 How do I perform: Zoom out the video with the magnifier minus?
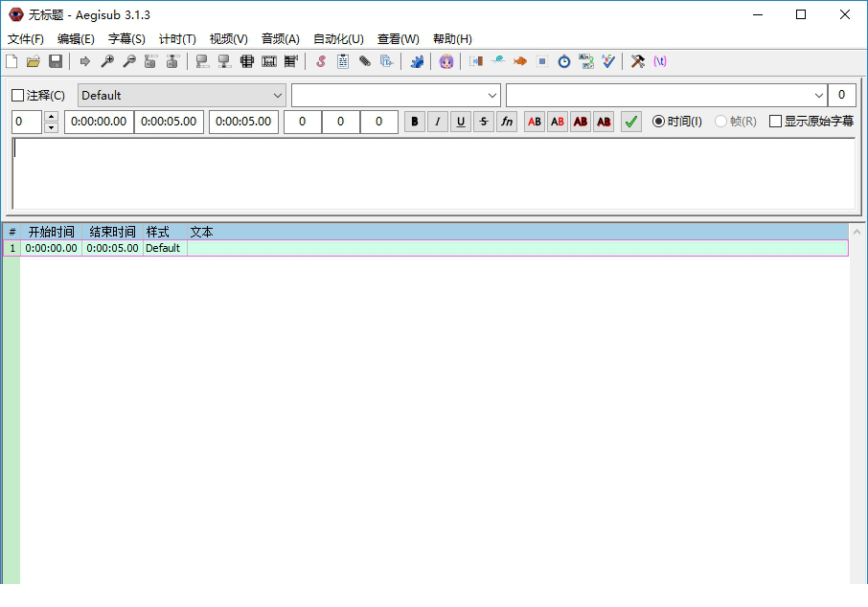tap(129, 61)
